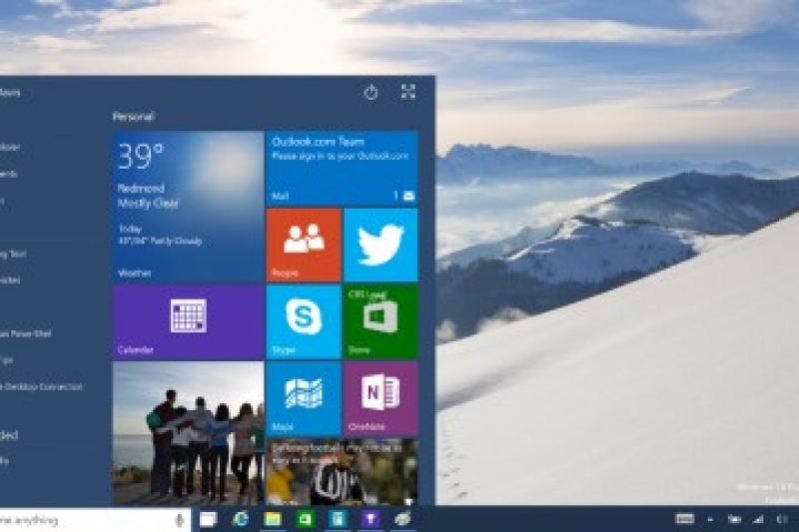This screenshot has width=799, height=532.
Task: Launch the Skype tile
Action: 304,321
